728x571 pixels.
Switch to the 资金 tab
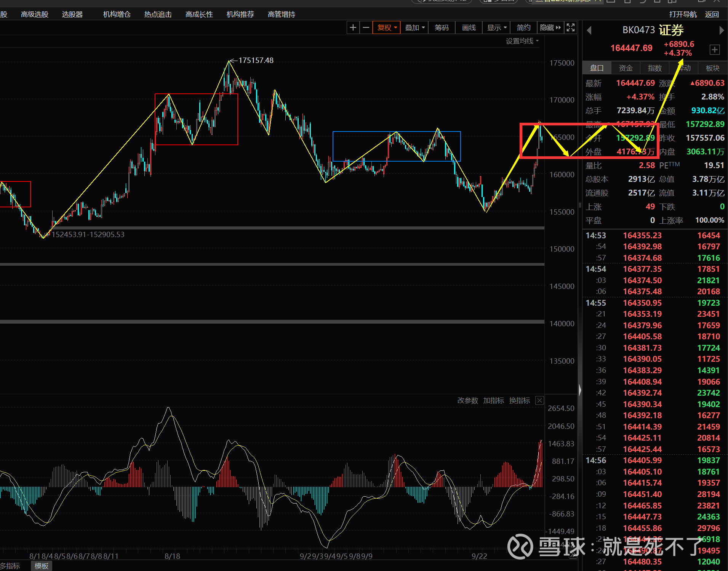626,68
